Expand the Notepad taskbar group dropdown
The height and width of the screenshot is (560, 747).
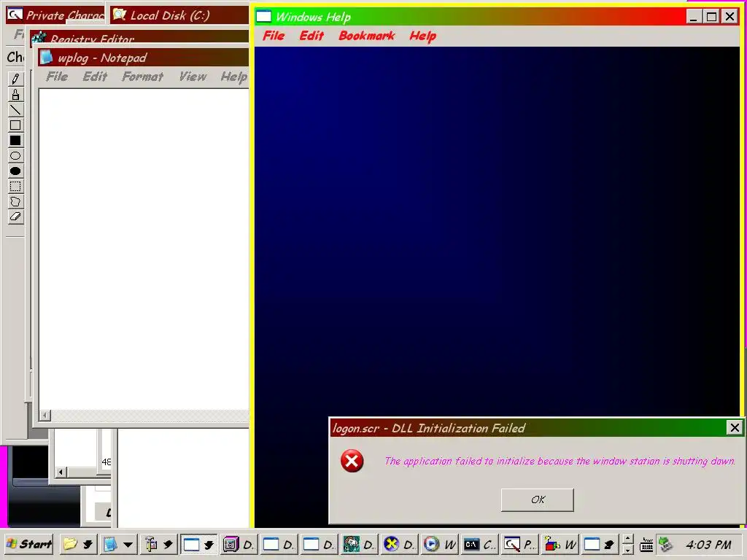click(128, 544)
